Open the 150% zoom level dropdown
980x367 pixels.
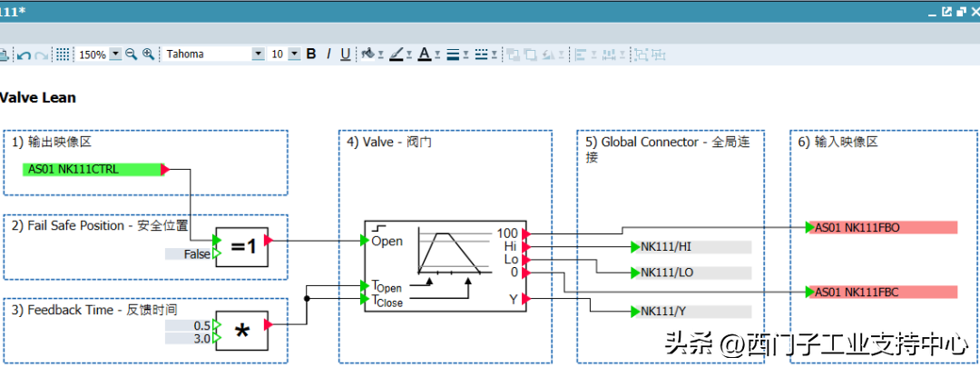115,55
